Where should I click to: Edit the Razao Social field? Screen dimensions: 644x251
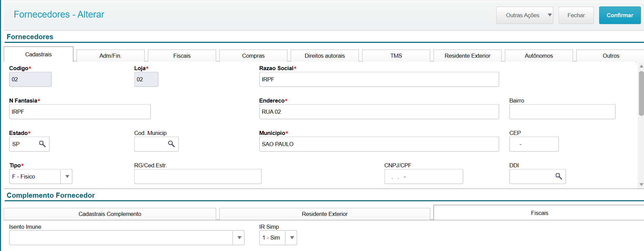(379, 79)
